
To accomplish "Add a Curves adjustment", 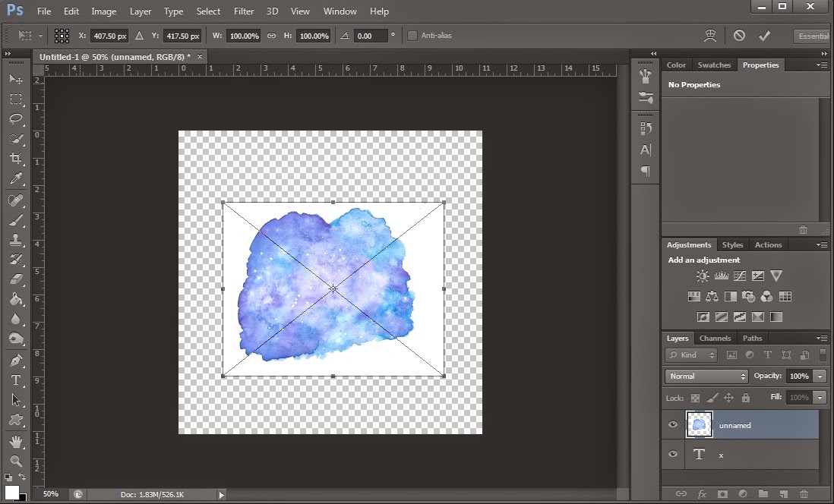I will [x=739, y=276].
